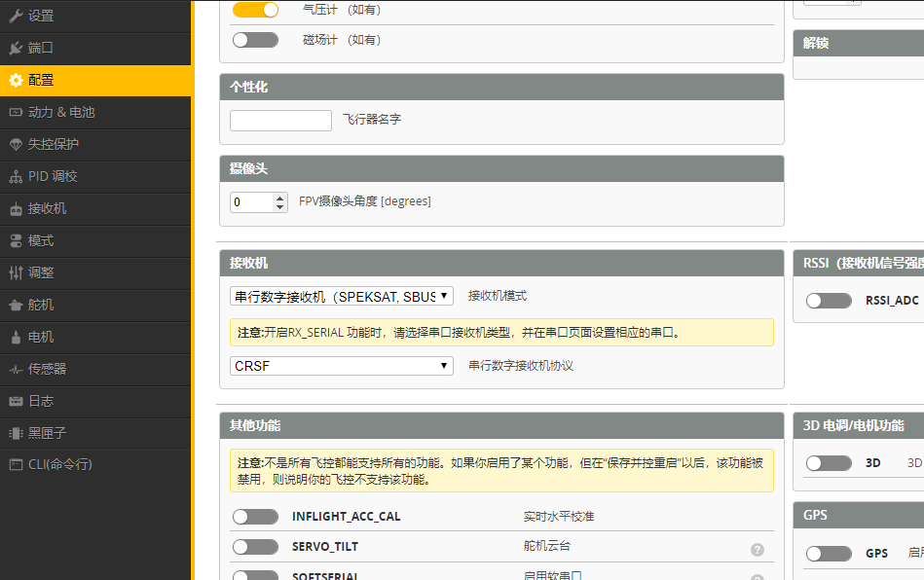
Task: Click the wrench icon beside 设置
Action: click(16, 16)
